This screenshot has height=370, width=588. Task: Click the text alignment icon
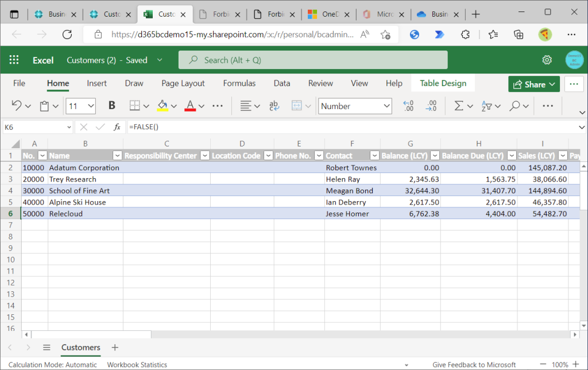(x=246, y=106)
